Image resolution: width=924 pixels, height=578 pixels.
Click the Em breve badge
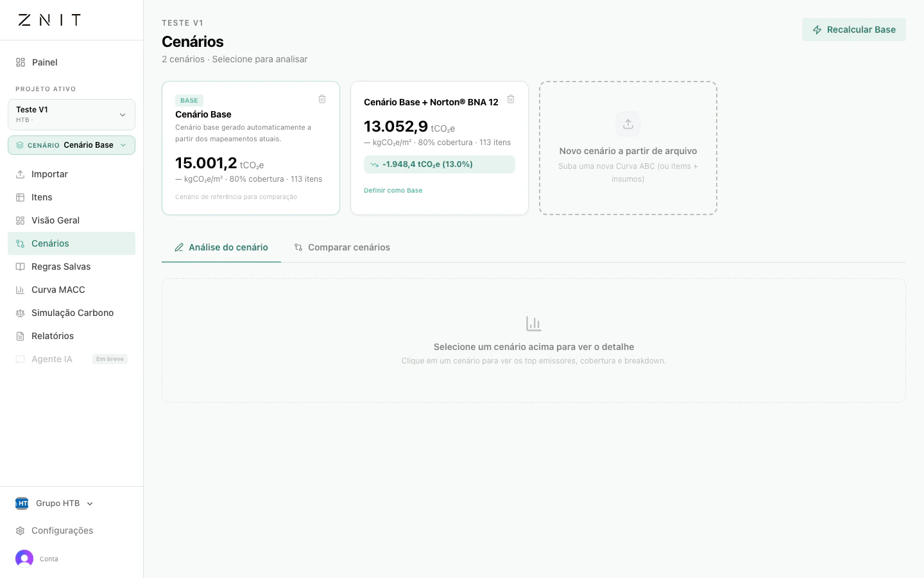(x=110, y=359)
